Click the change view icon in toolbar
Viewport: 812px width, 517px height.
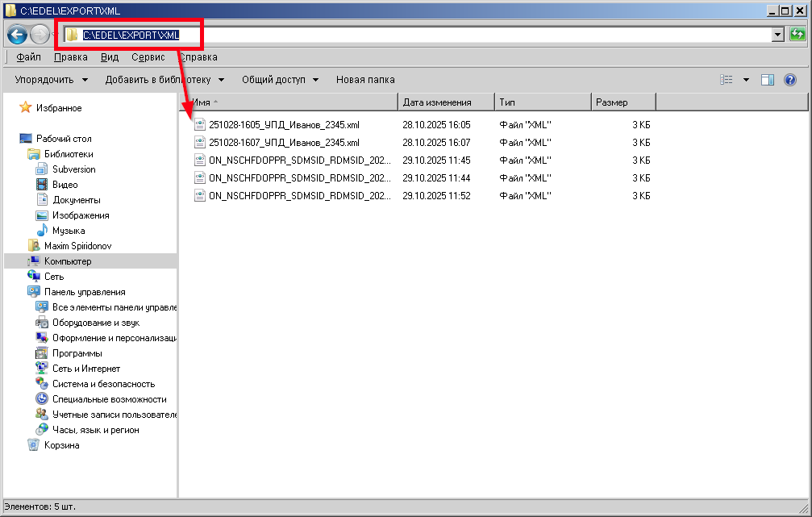point(727,80)
